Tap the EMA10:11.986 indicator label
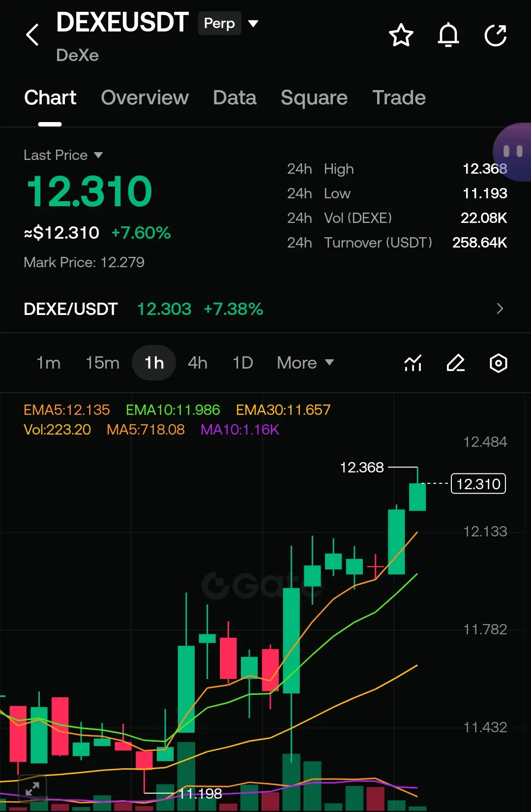 click(173, 410)
